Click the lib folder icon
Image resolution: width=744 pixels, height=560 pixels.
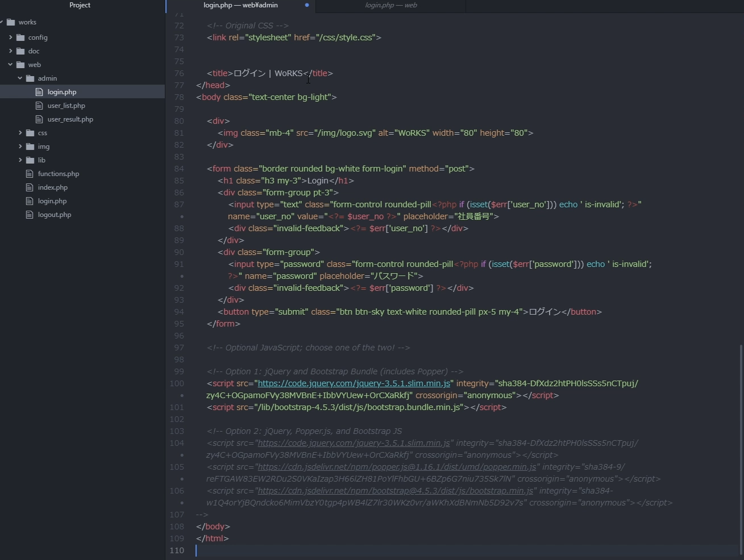30,160
